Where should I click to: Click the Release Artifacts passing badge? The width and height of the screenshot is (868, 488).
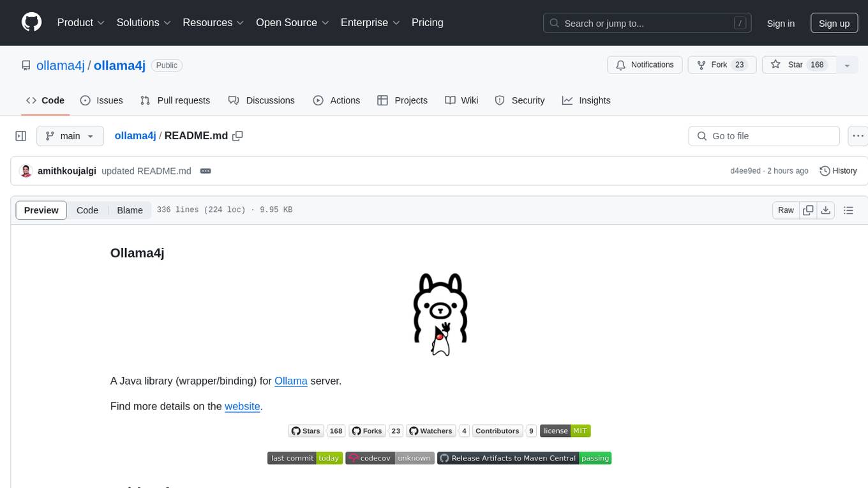(525, 458)
